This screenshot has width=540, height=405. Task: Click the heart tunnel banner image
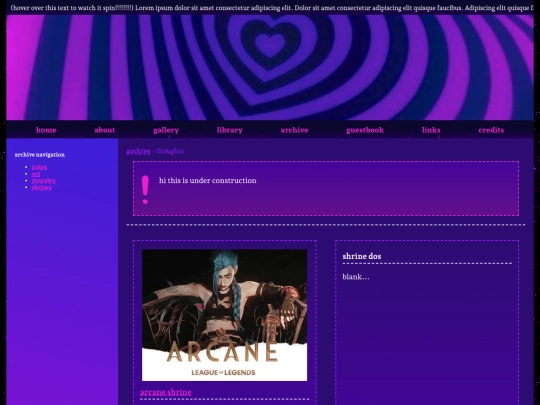click(x=270, y=68)
